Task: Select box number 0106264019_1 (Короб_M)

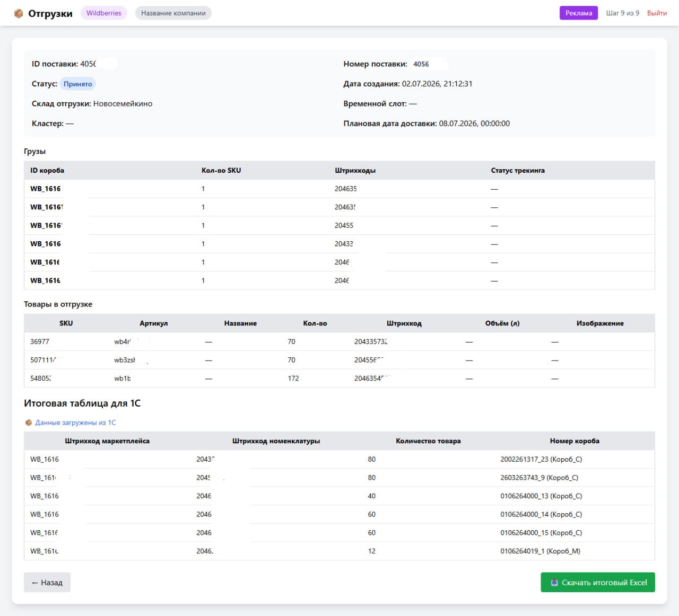Action: 540,551
